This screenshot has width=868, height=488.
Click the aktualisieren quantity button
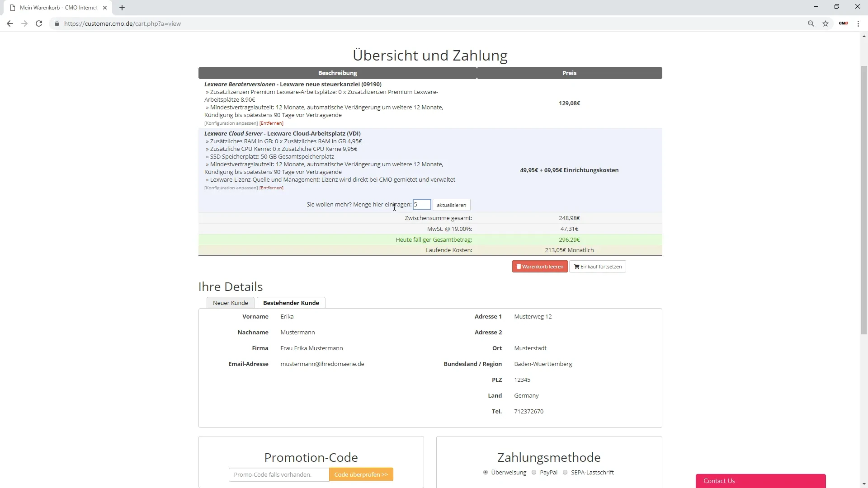click(x=451, y=205)
